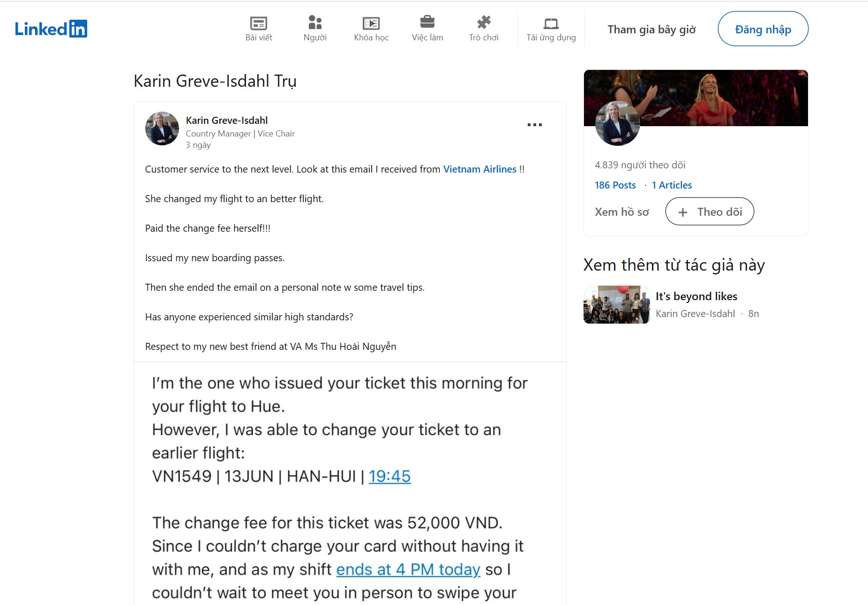
Task: Open the post's three-dot options menu
Action: [x=535, y=125]
